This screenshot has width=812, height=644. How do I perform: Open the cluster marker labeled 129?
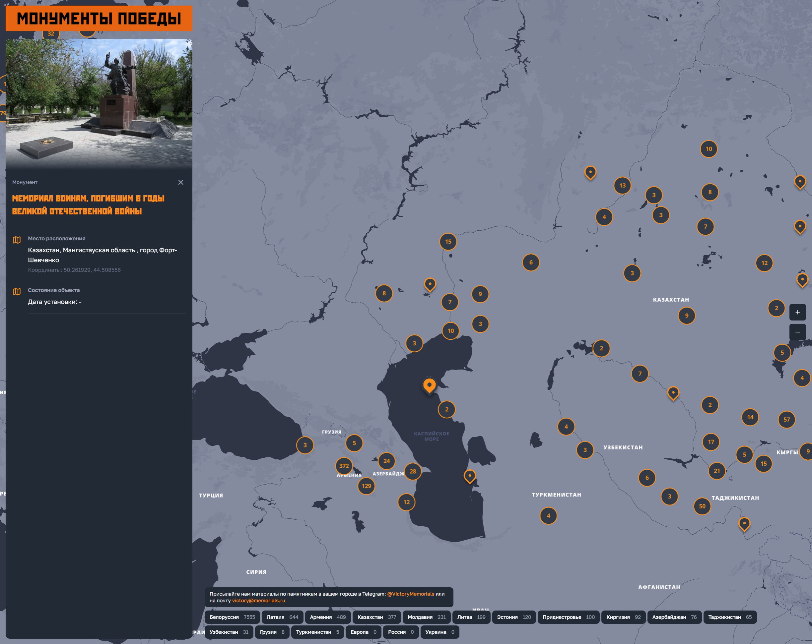(367, 486)
